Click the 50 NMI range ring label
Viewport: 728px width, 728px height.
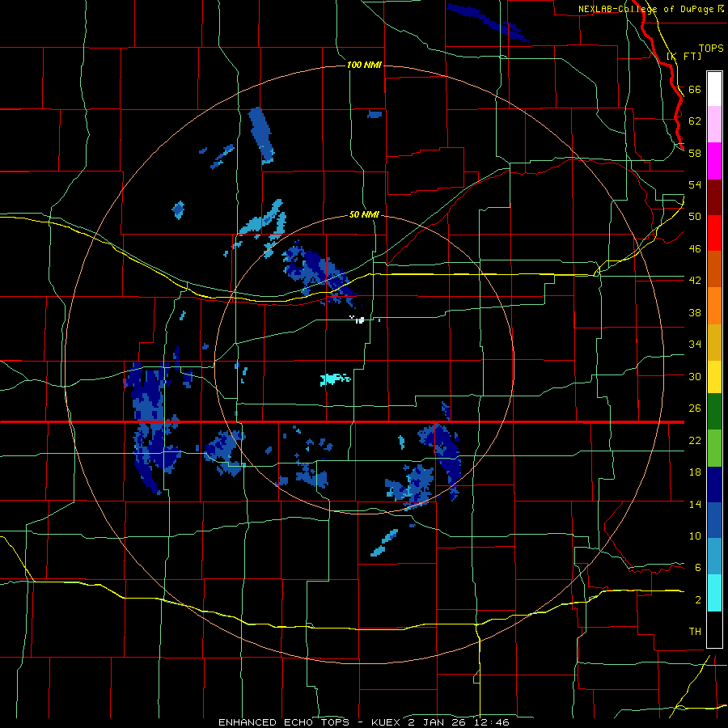click(364, 214)
